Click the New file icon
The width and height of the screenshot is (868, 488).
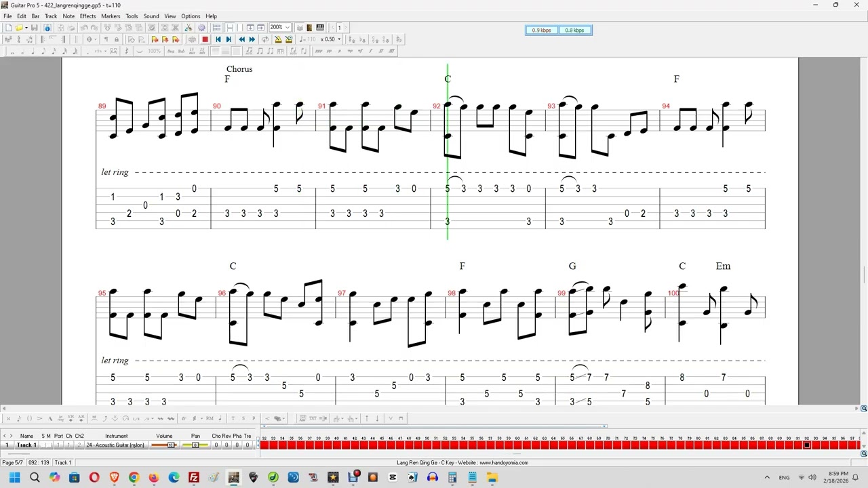click(7, 28)
